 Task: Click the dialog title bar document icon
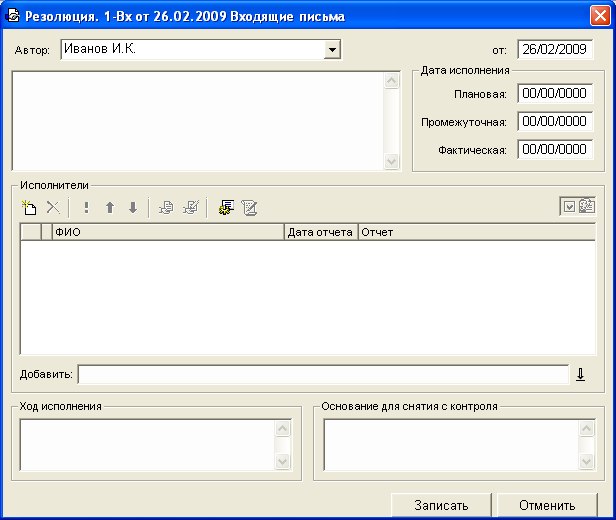[12, 16]
